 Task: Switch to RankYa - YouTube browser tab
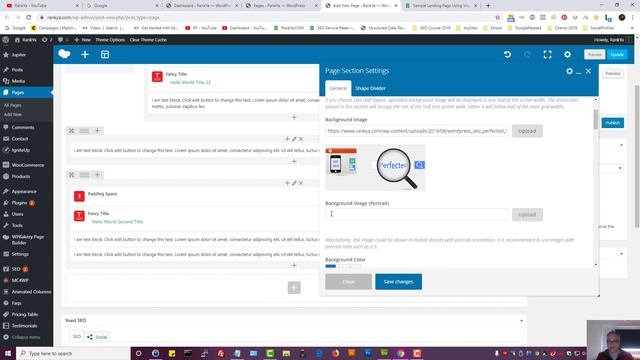[x=42, y=6]
